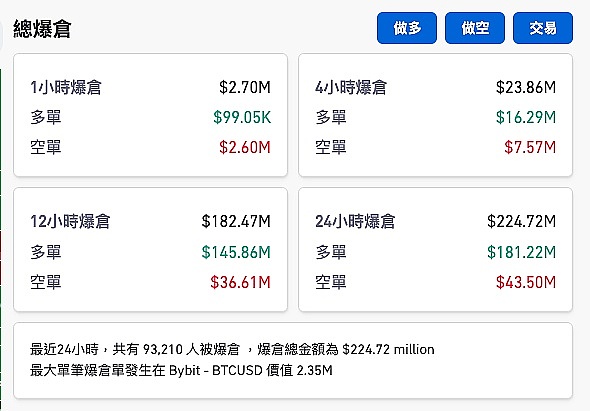
Task: Click the $43.50M short value
Action: [526, 282]
